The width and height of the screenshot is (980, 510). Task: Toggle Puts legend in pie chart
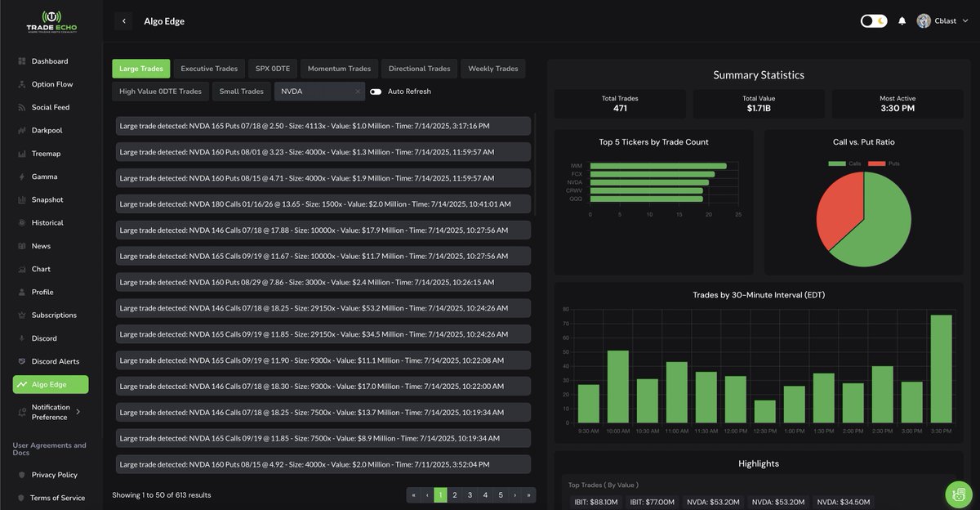[x=883, y=163]
